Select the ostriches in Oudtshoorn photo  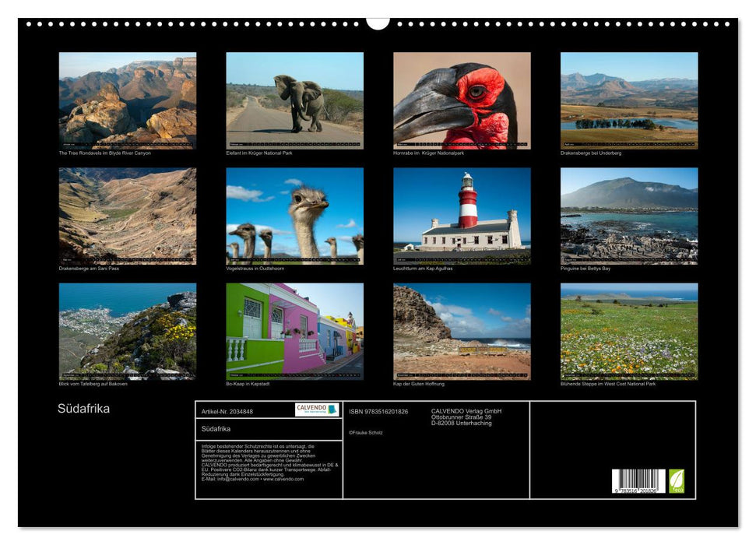pos(294,216)
